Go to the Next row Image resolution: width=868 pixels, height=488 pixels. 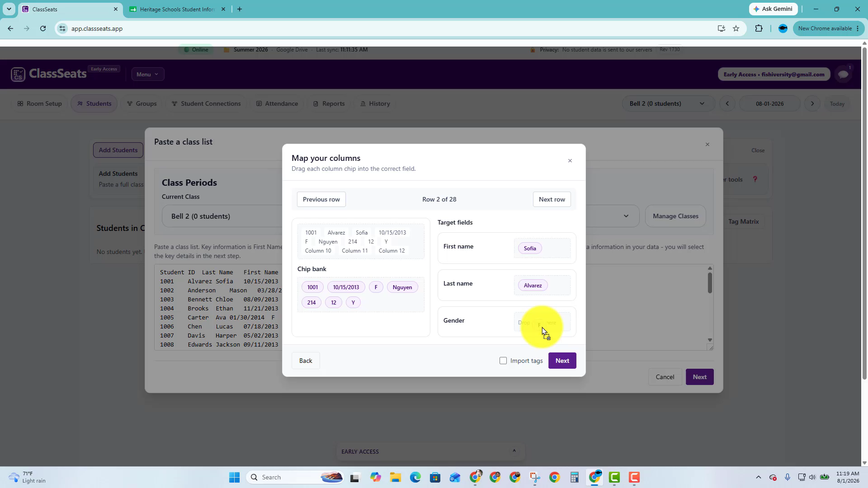(552, 199)
